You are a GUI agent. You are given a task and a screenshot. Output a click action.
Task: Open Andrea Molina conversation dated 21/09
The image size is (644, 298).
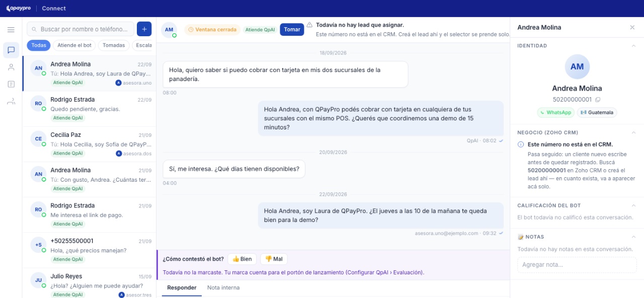point(90,180)
